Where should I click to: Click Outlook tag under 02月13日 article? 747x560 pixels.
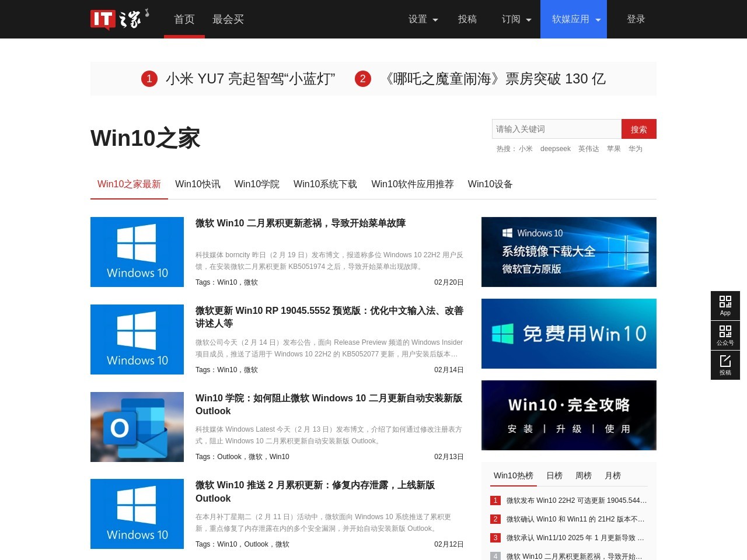pyautogui.click(x=229, y=457)
